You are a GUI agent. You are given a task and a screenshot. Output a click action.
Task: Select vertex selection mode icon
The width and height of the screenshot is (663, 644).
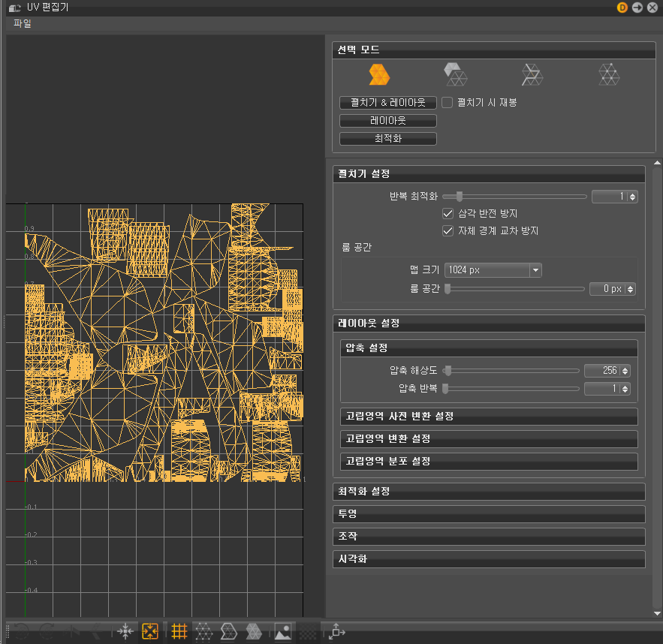coord(609,75)
